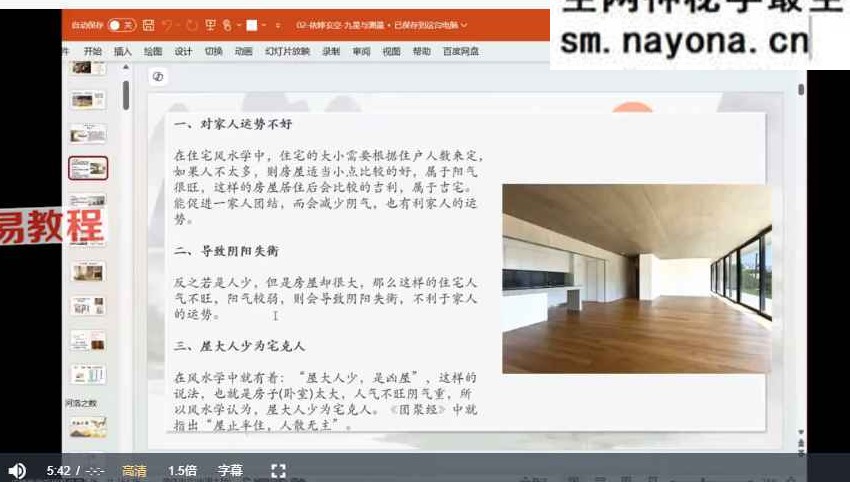This screenshot has height=482, width=850.
Task: Click the 河洛之数 section label
Action: click(x=81, y=403)
